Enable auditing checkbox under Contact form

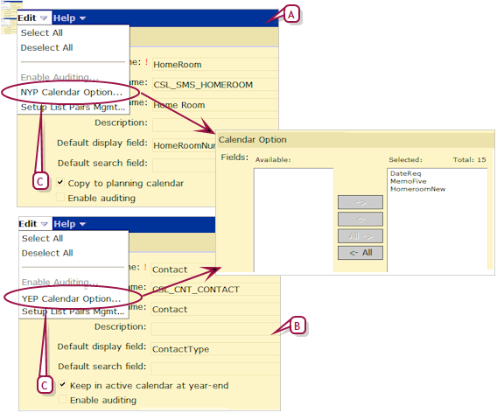click(x=63, y=399)
